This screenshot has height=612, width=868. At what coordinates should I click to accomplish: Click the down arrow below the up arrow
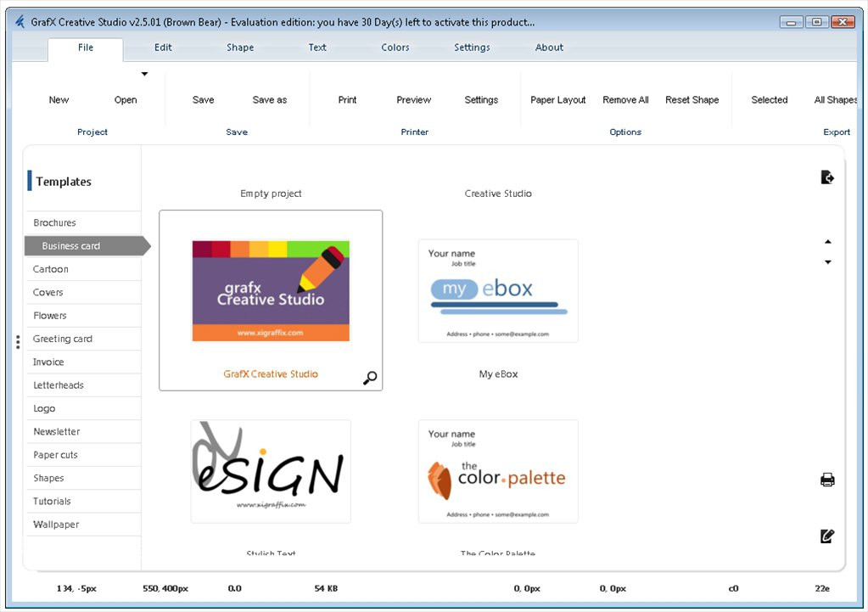pos(827,262)
